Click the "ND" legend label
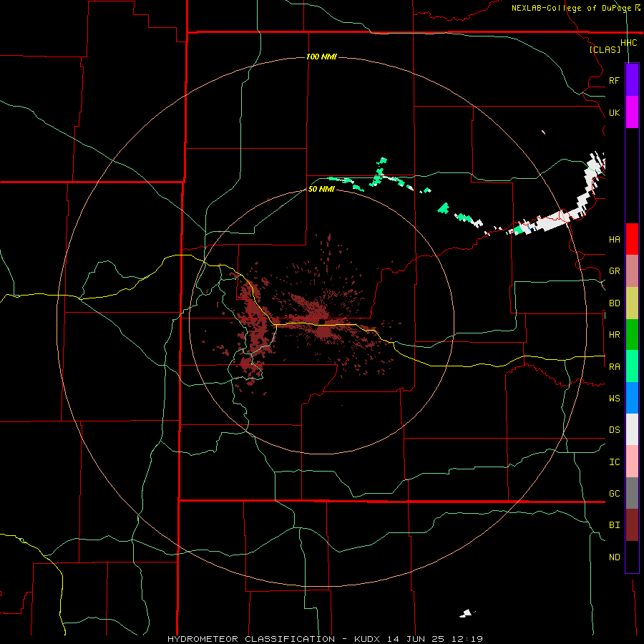The width and height of the screenshot is (644, 644). click(x=614, y=557)
